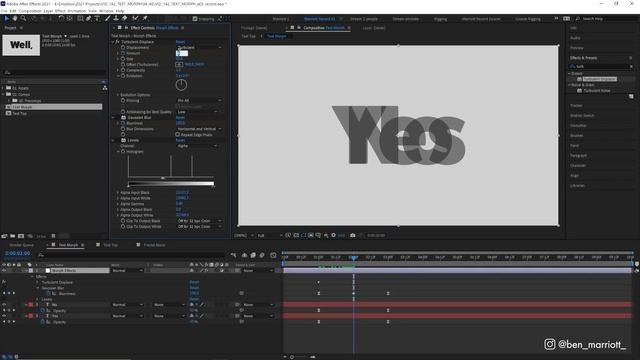This screenshot has height=360, width=640.
Task: Toggle the Graph Editor icon
Action: [273, 255]
